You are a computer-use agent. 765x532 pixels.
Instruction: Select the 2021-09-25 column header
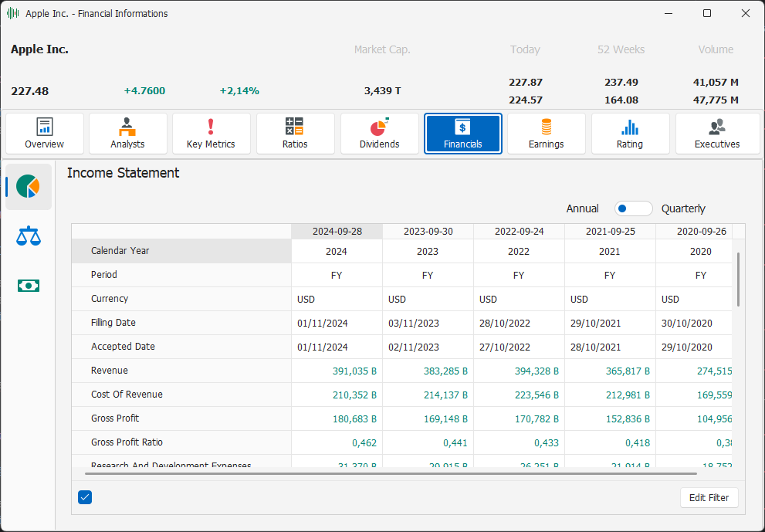tap(611, 232)
